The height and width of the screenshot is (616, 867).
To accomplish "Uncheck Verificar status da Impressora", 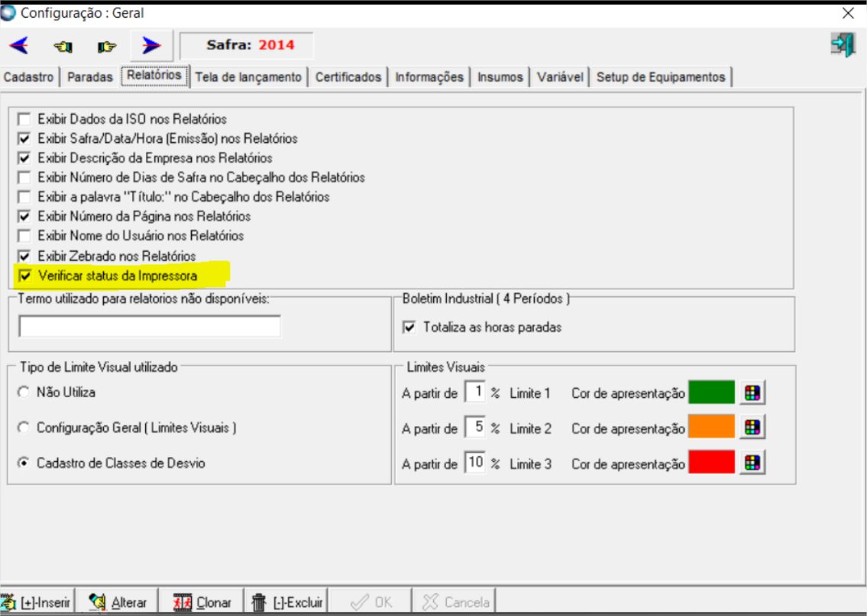I will [25, 276].
